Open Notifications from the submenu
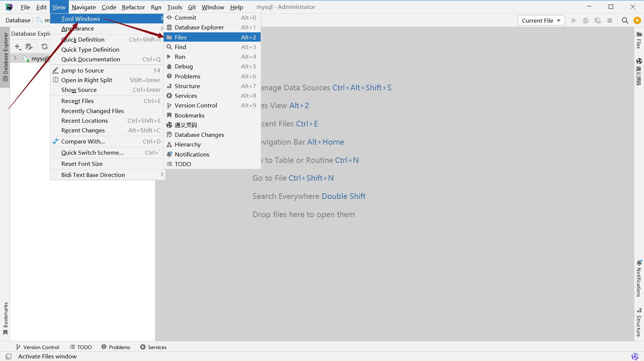Image resolution: width=644 pixels, height=361 pixels. tap(212, 154)
